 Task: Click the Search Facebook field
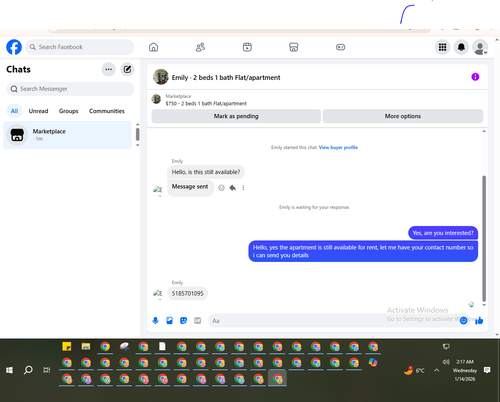pyautogui.click(x=80, y=47)
